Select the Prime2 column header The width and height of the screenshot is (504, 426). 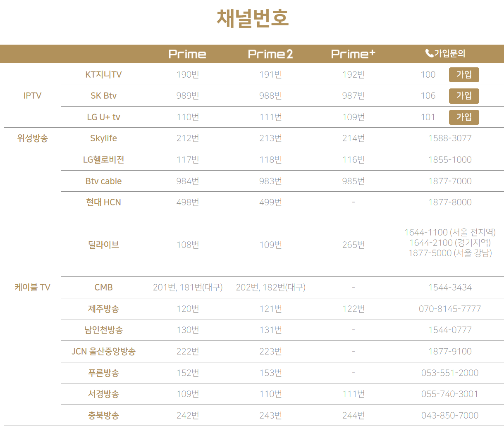pos(270,54)
